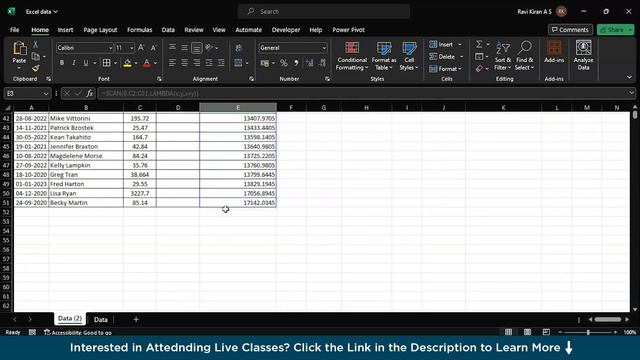Open Find & Select menu
The height and width of the screenshot is (360, 640).
524,56
